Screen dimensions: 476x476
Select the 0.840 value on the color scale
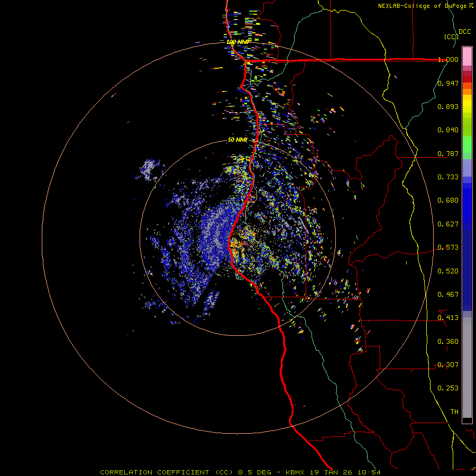pos(448,130)
